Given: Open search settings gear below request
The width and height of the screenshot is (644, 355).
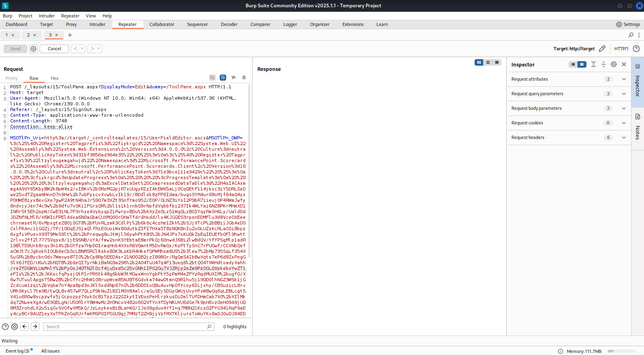Looking at the screenshot, I should click(15, 327).
